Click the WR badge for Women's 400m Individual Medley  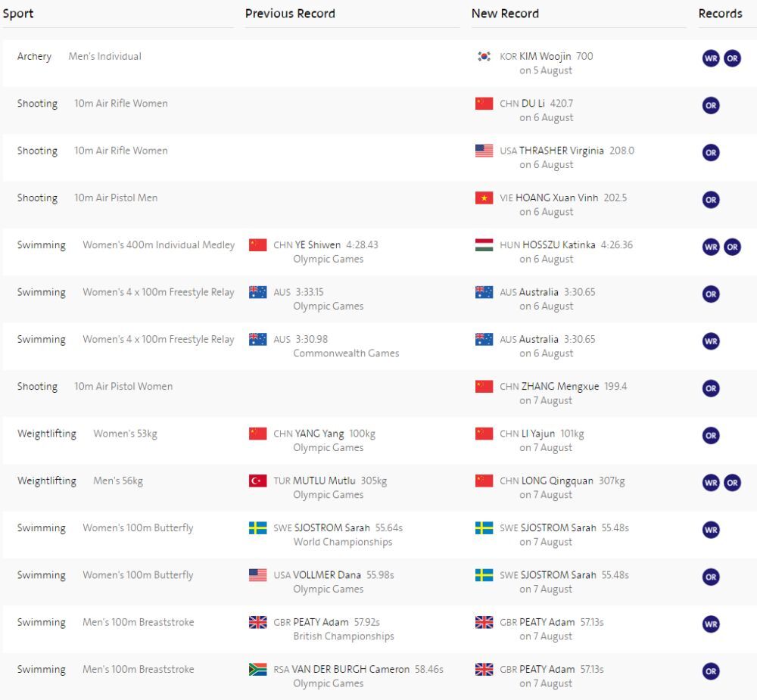710,247
